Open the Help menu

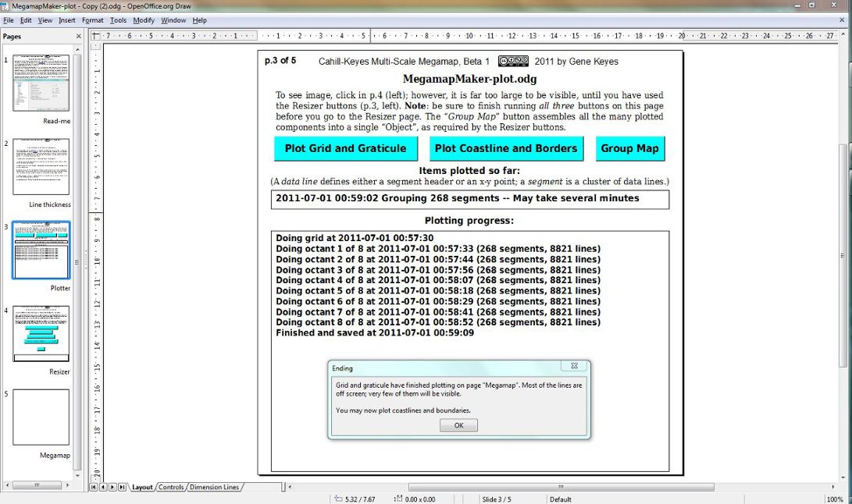click(199, 20)
